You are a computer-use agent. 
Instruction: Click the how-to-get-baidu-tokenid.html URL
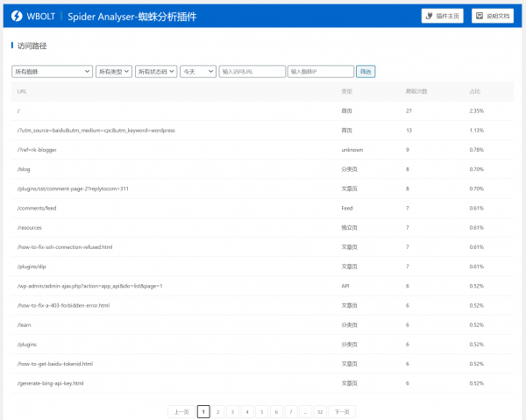55,364
